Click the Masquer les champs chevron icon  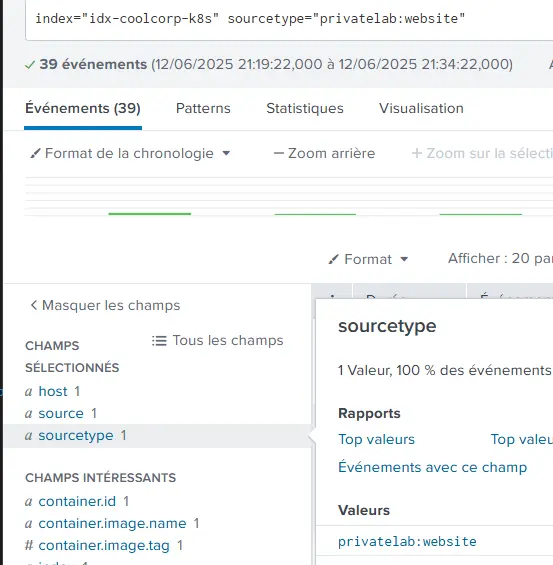coord(34,305)
